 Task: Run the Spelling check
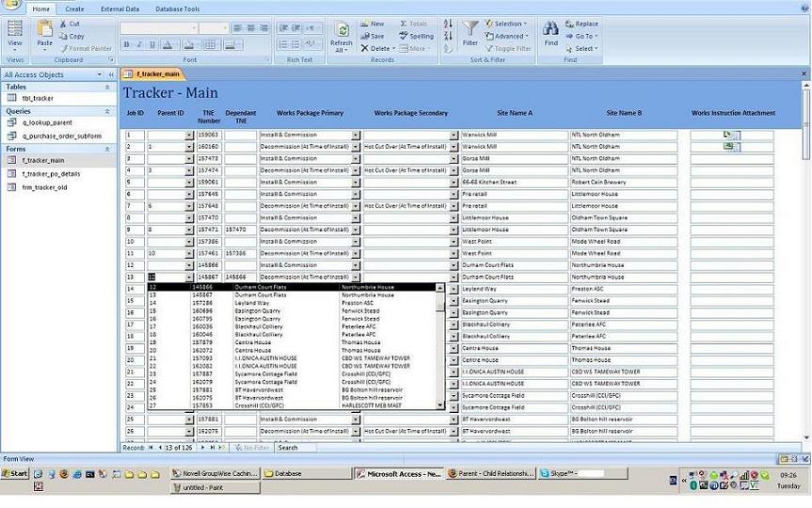[x=417, y=37]
